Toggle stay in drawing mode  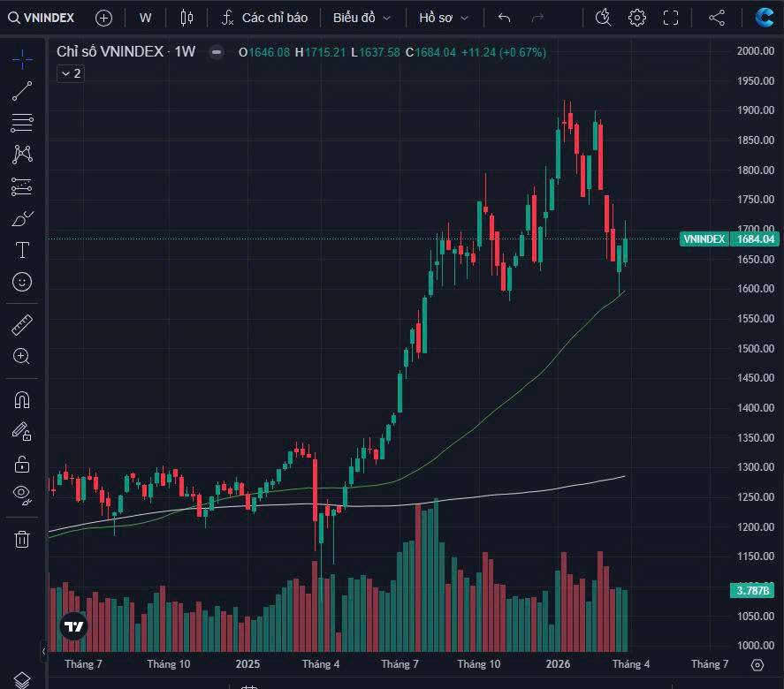pos(22,432)
